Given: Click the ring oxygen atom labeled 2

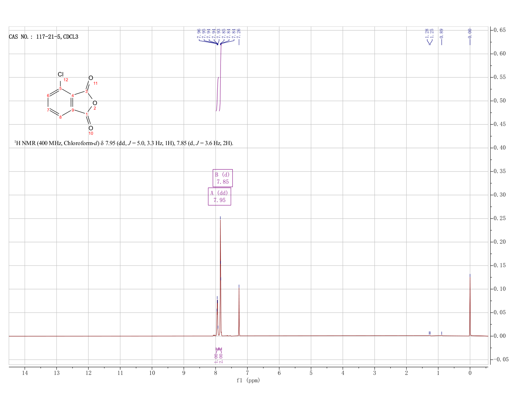Looking at the screenshot, I should coord(94,103).
